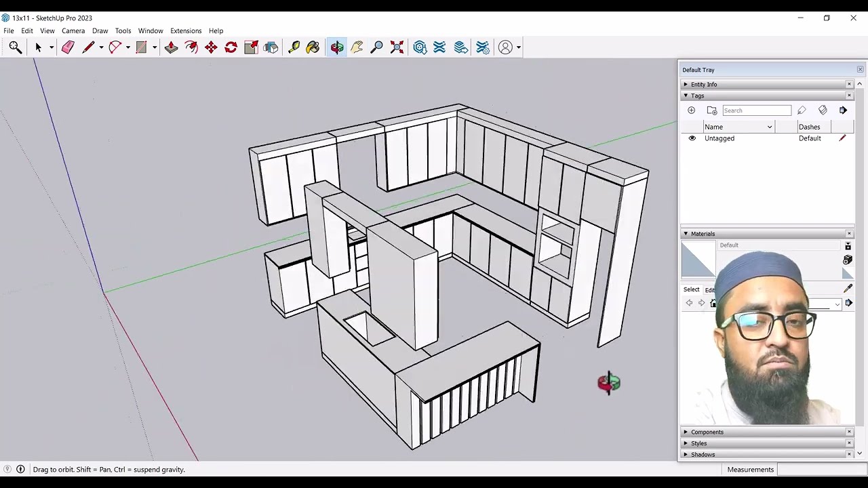Image resolution: width=868 pixels, height=488 pixels.
Task: Select the Rectangle shape tool
Action: pos(141,47)
